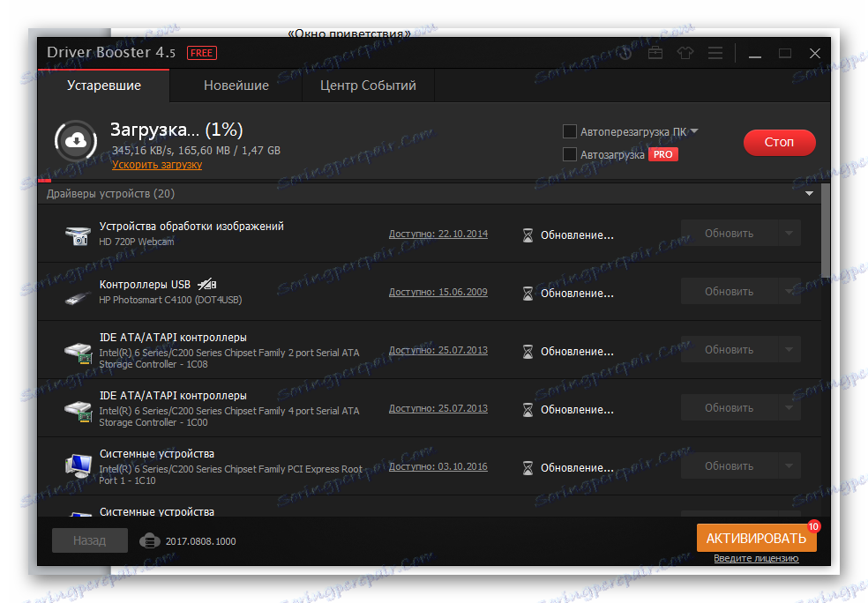Expand the Автоперезагрузка ПК dropdown arrow
This screenshot has height=603, width=868.
point(695,131)
